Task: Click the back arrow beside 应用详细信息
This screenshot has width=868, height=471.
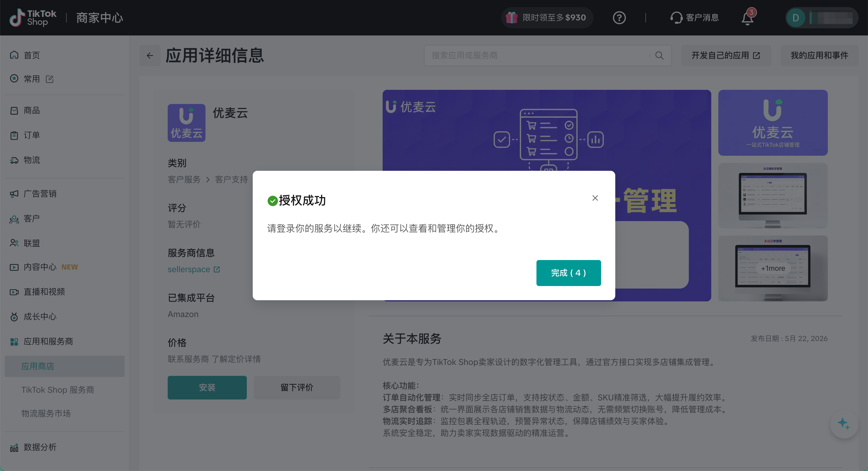Action: (150, 55)
